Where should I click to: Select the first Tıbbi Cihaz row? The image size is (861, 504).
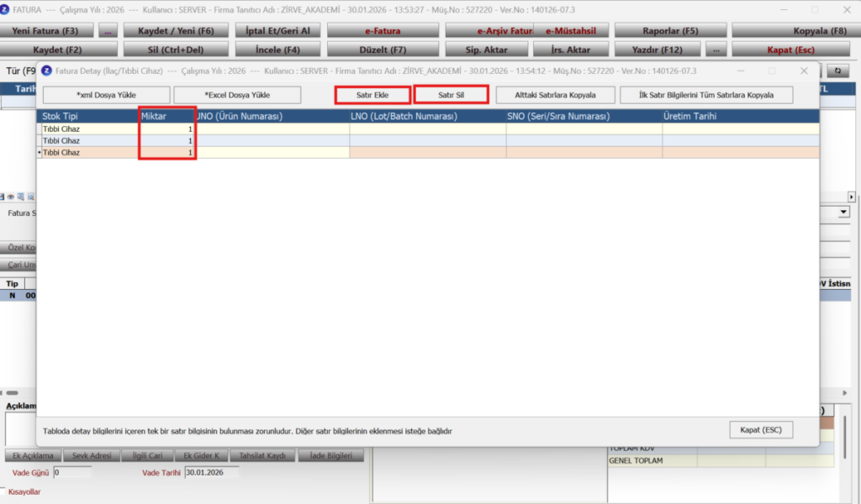(x=428, y=129)
